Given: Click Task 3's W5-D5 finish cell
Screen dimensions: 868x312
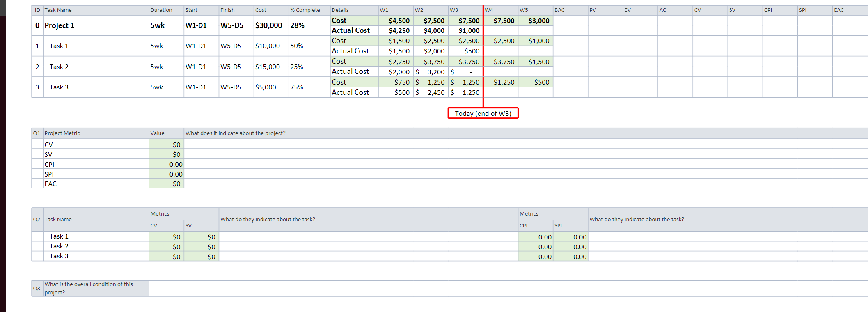Looking at the screenshot, I should point(236,87).
